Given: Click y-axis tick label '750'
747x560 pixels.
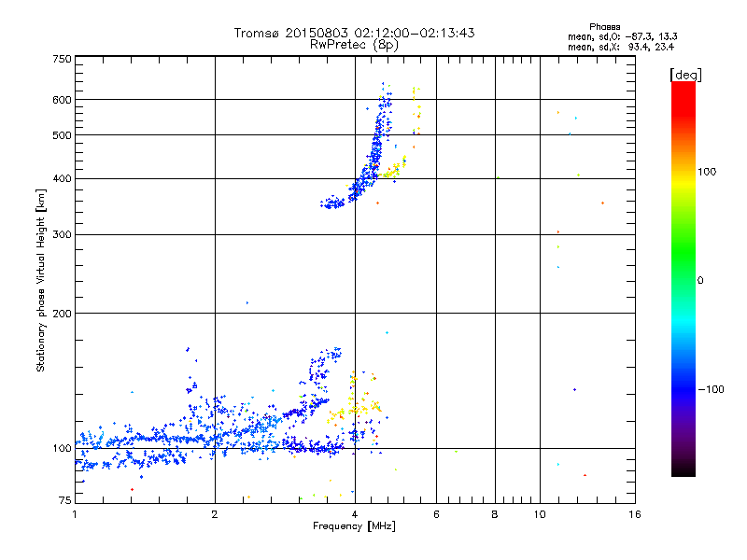Looking at the screenshot, I should coord(63,59).
